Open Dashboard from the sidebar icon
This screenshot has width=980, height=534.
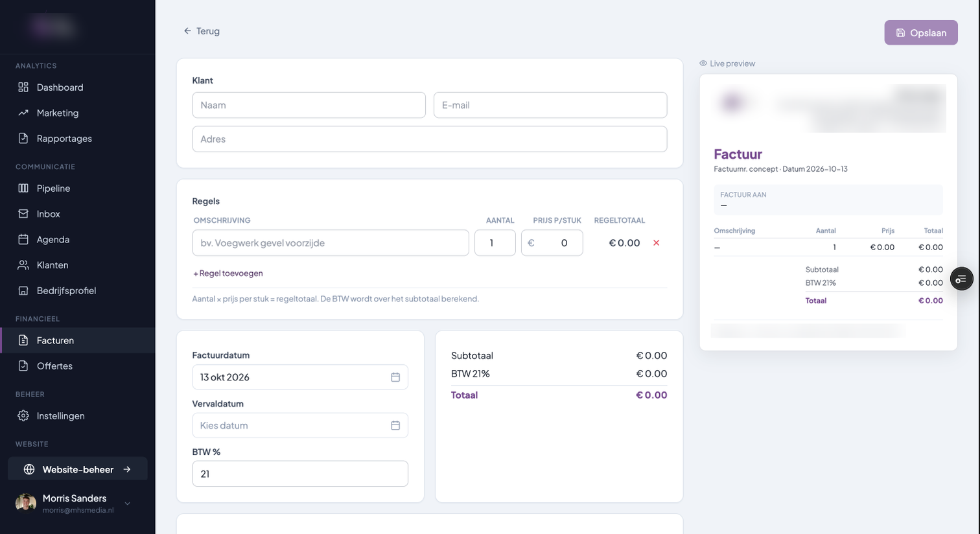click(x=23, y=87)
